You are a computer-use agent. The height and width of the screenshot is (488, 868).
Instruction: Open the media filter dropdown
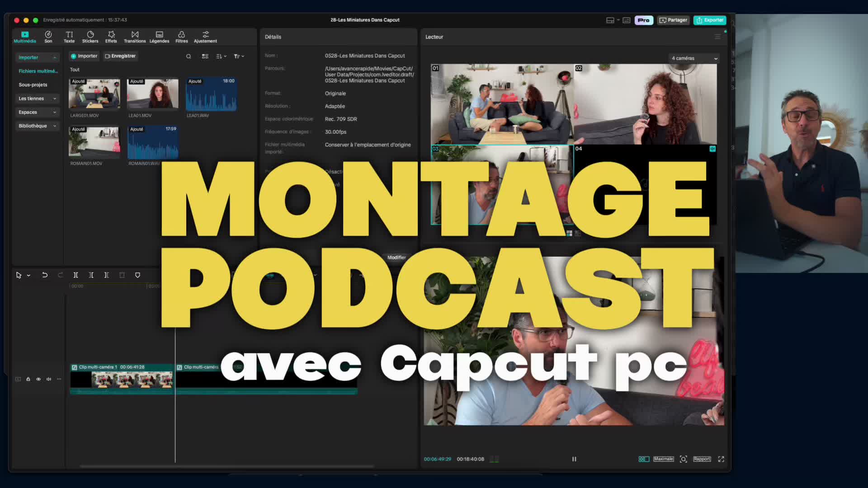tap(239, 56)
